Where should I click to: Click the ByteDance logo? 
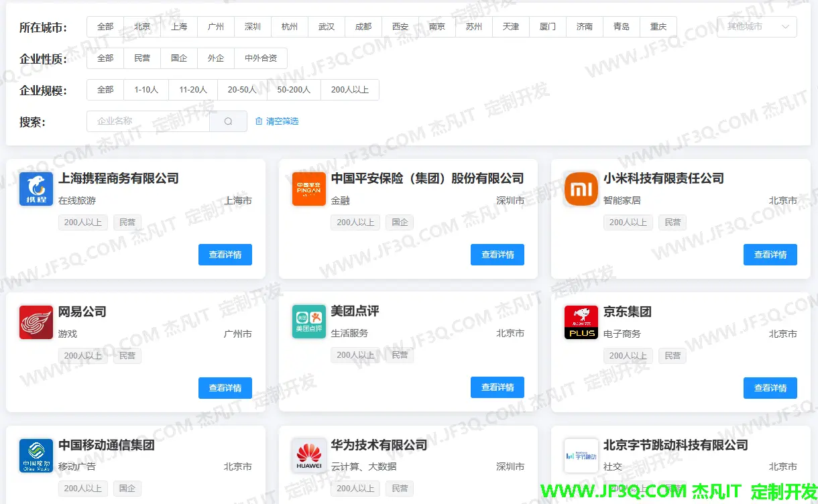(581, 456)
